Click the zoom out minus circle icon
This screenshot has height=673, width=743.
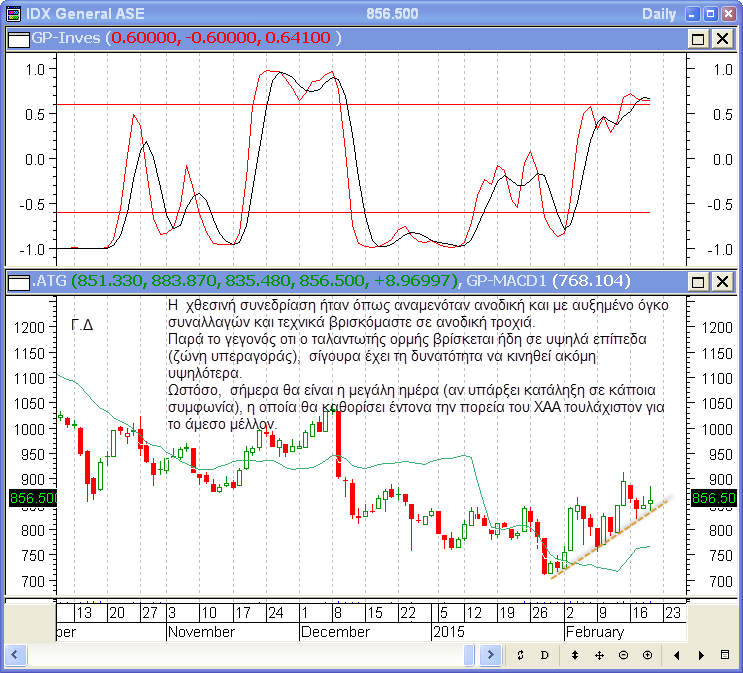624,655
